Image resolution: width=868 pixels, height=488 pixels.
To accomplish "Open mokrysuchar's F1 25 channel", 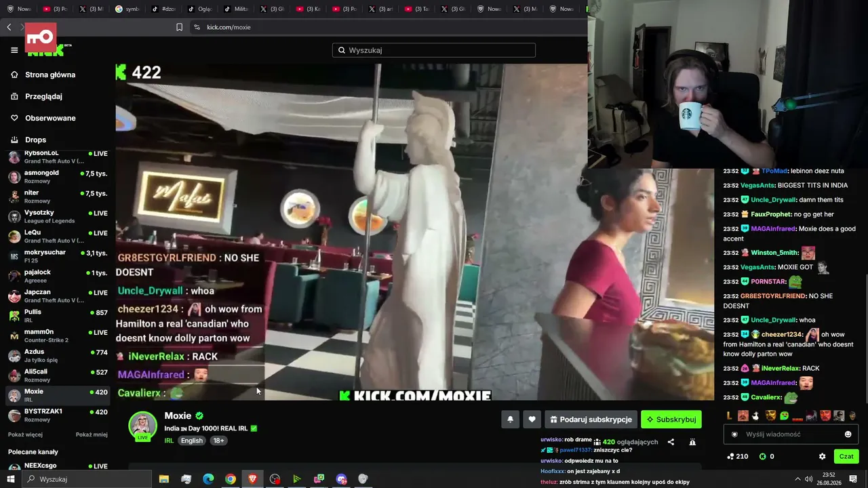I will [58, 256].
